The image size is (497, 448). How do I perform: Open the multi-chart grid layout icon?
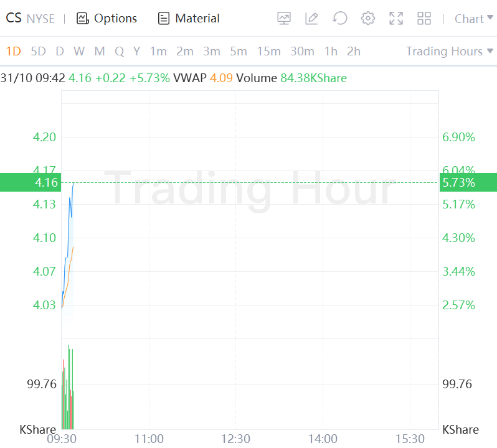(x=424, y=19)
